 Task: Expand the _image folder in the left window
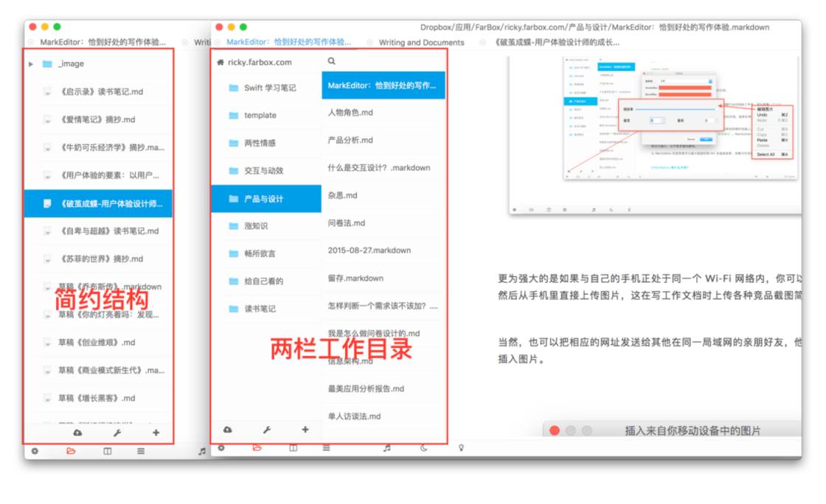pos(31,63)
